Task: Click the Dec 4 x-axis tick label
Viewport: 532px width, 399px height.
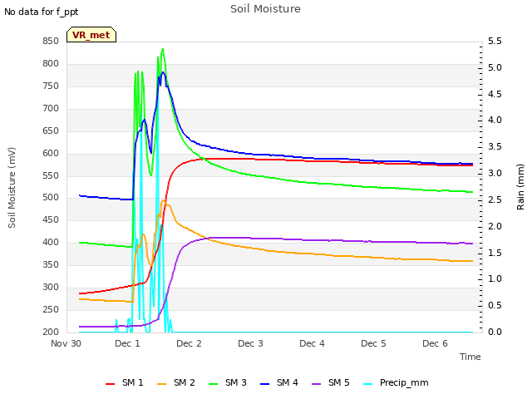Action: click(x=312, y=343)
